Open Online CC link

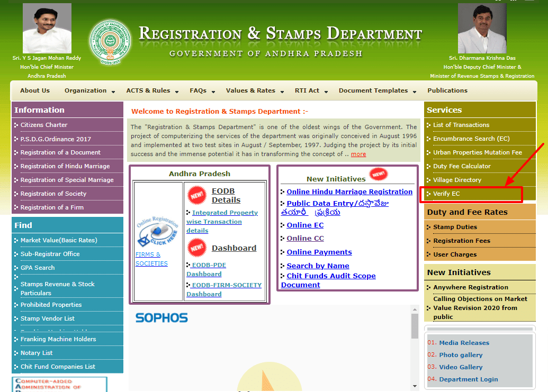(305, 239)
